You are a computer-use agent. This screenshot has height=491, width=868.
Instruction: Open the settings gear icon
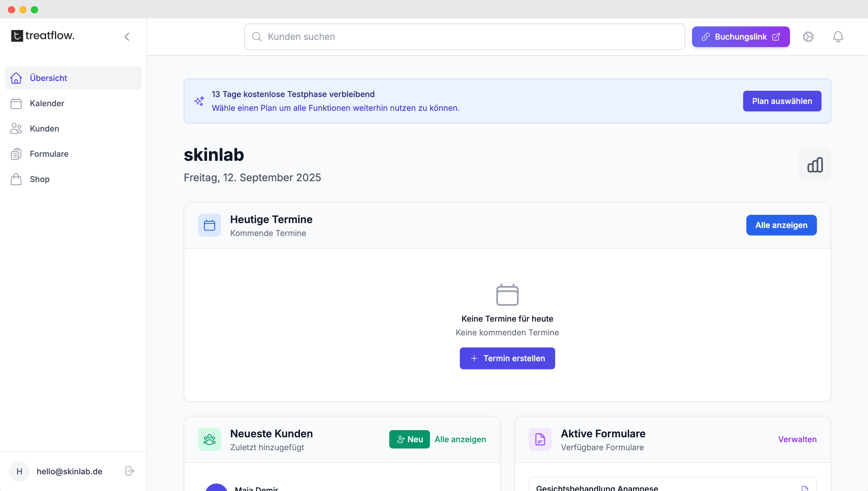point(808,36)
